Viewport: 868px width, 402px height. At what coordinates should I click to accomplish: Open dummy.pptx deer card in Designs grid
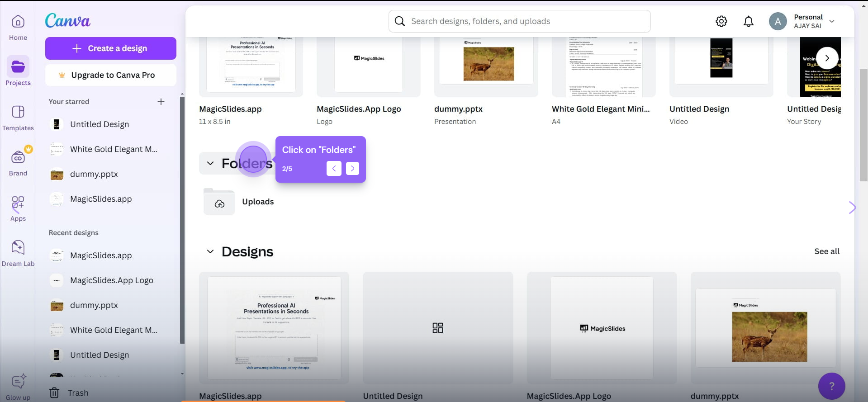coord(766,328)
